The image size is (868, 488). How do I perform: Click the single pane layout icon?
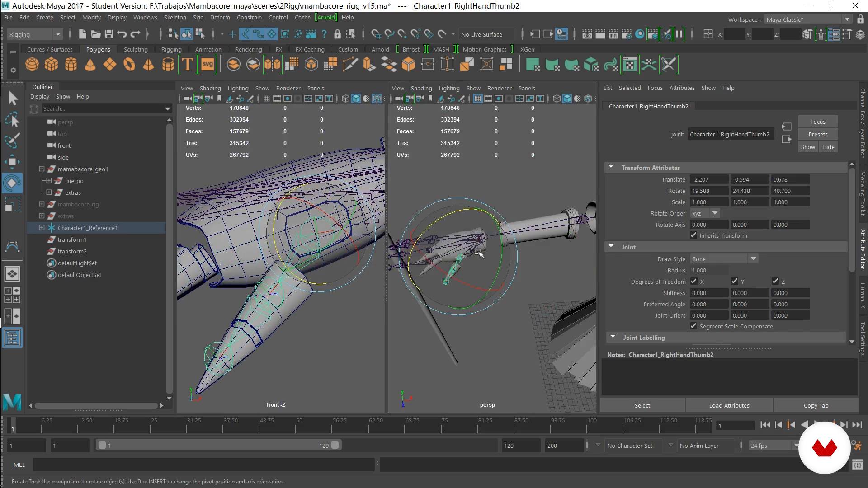[x=12, y=273]
